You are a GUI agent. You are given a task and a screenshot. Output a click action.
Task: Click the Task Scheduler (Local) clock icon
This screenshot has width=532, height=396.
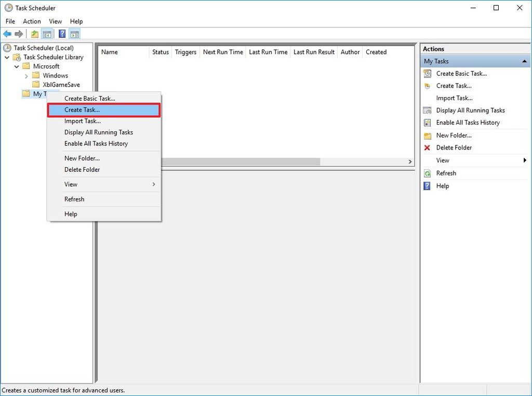tap(7, 48)
